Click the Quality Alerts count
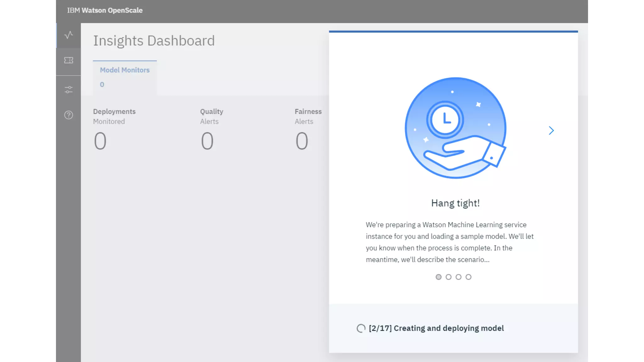This screenshot has width=644, height=362. coord(207,141)
